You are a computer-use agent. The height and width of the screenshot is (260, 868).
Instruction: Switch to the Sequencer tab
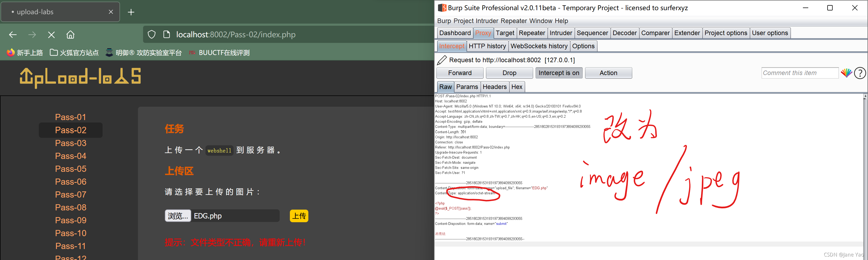pyautogui.click(x=592, y=33)
